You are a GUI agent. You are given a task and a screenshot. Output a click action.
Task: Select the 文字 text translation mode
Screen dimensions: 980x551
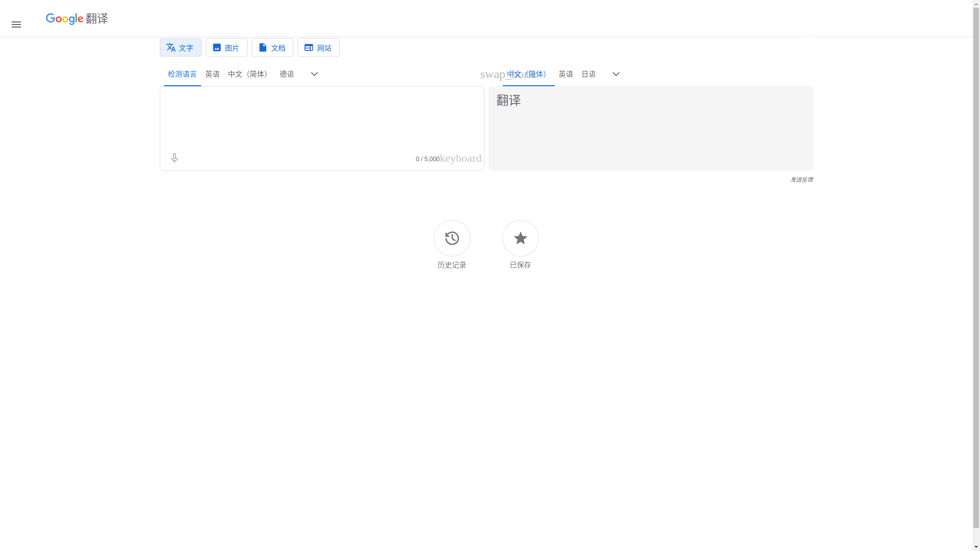tap(181, 47)
